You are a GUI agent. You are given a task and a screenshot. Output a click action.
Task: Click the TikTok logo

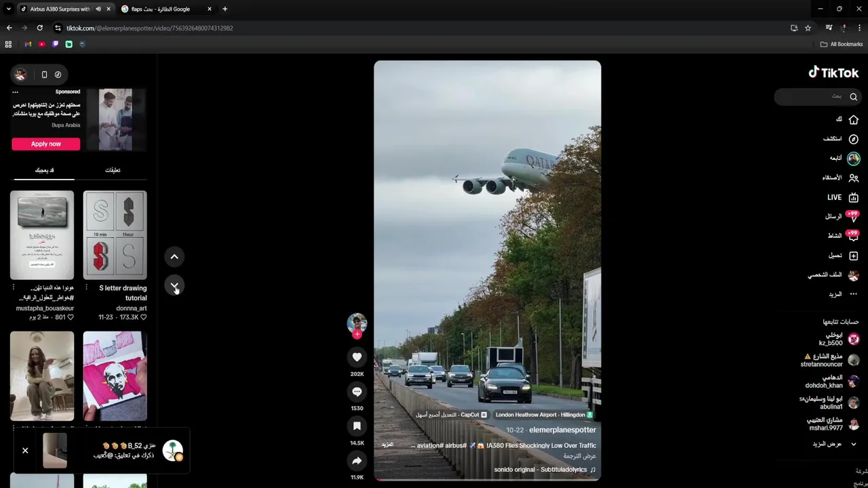[x=833, y=73]
